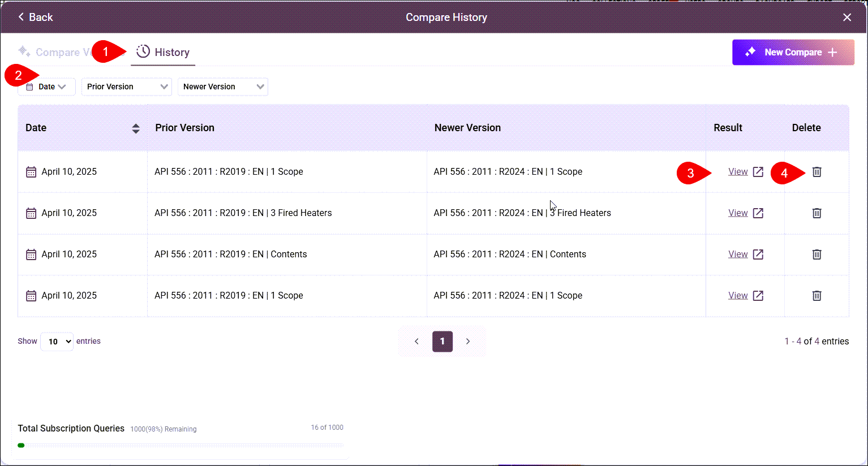Click '1 - 4 of 4 entries' text
The width and height of the screenshot is (868, 466).
(x=817, y=342)
